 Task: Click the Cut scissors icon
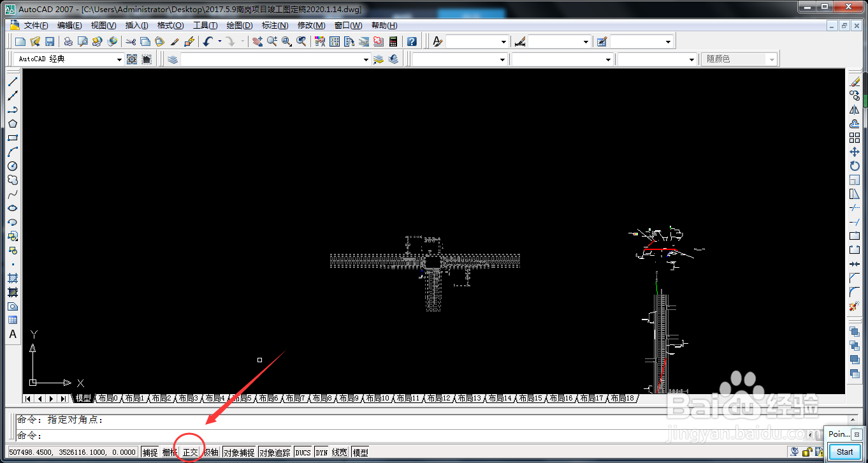pos(131,41)
